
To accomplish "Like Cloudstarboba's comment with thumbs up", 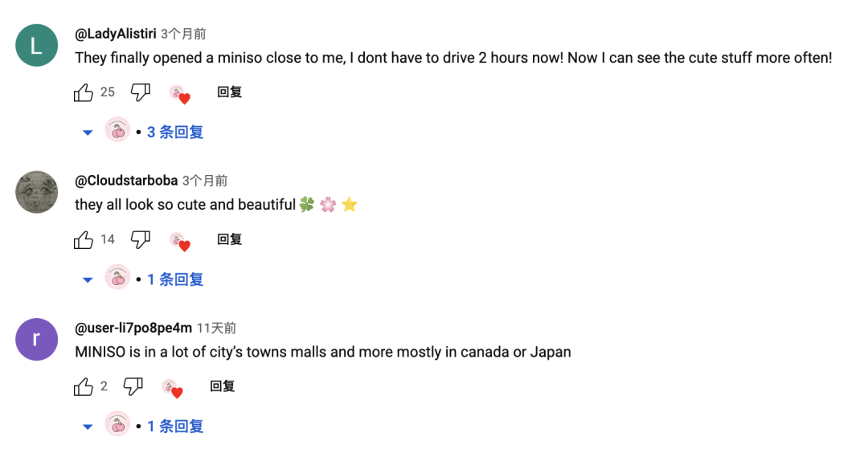I will 84,239.
